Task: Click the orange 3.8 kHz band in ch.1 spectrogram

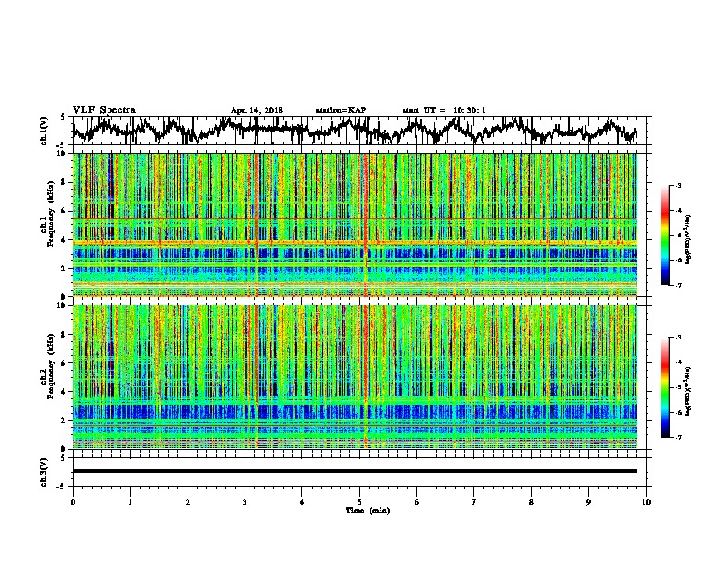Action: pos(354,243)
